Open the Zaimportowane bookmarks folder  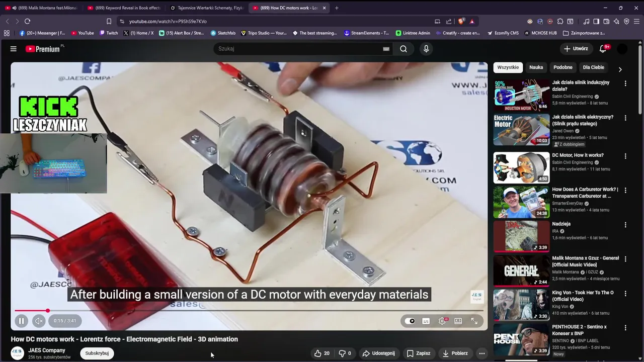[x=584, y=33]
